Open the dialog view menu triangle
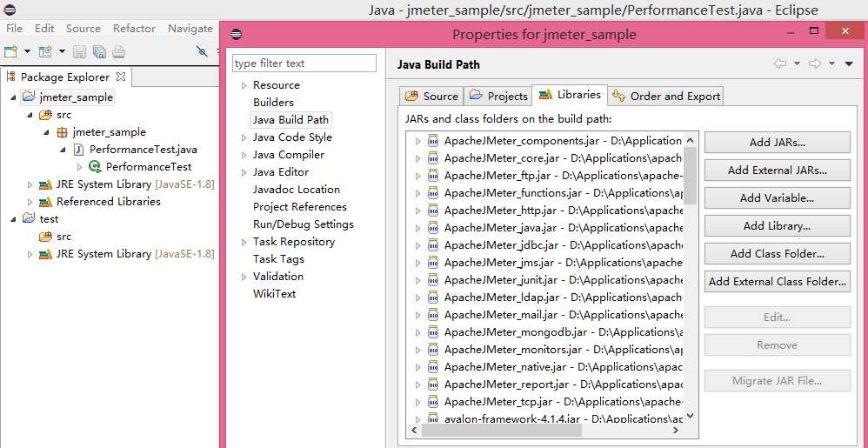The image size is (868, 448). pos(849,64)
